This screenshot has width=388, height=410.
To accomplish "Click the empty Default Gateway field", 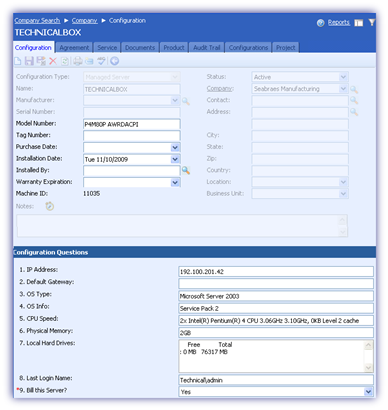I will pyautogui.click(x=276, y=284).
